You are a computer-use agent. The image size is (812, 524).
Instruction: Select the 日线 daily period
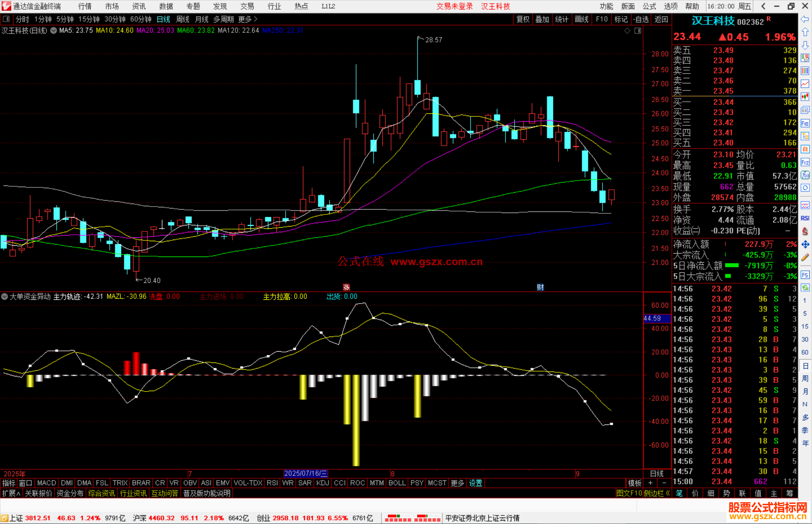click(163, 19)
